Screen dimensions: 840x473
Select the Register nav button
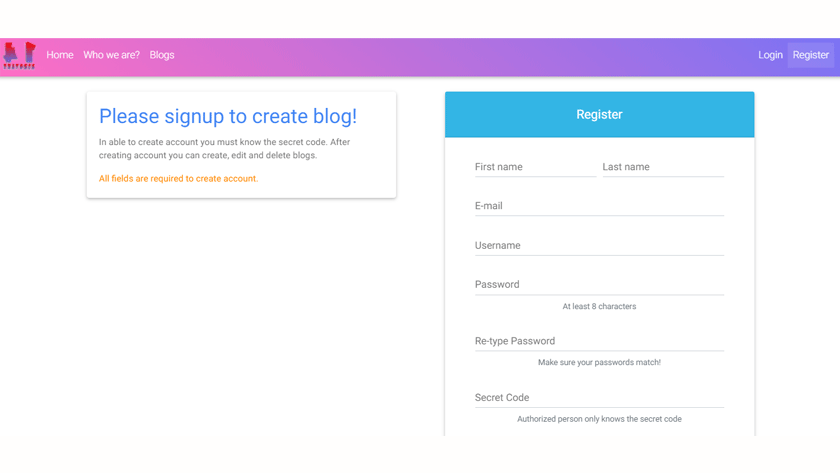click(x=810, y=55)
